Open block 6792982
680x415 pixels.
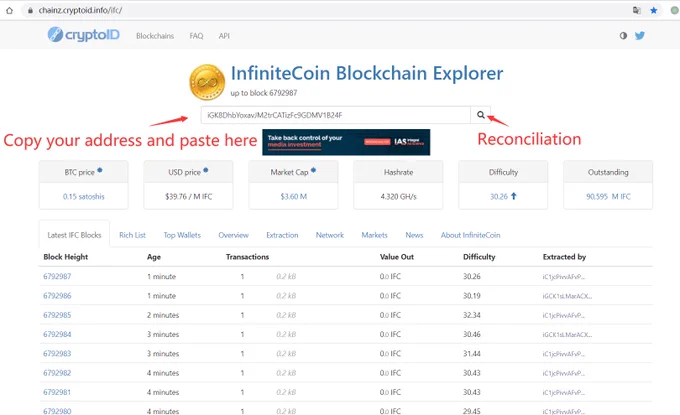coord(57,373)
